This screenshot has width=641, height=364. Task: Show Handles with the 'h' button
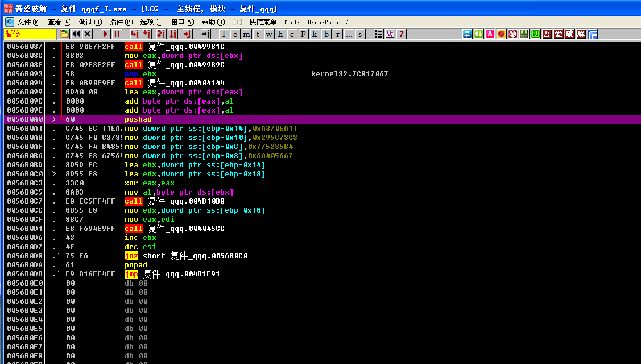pos(280,34)
